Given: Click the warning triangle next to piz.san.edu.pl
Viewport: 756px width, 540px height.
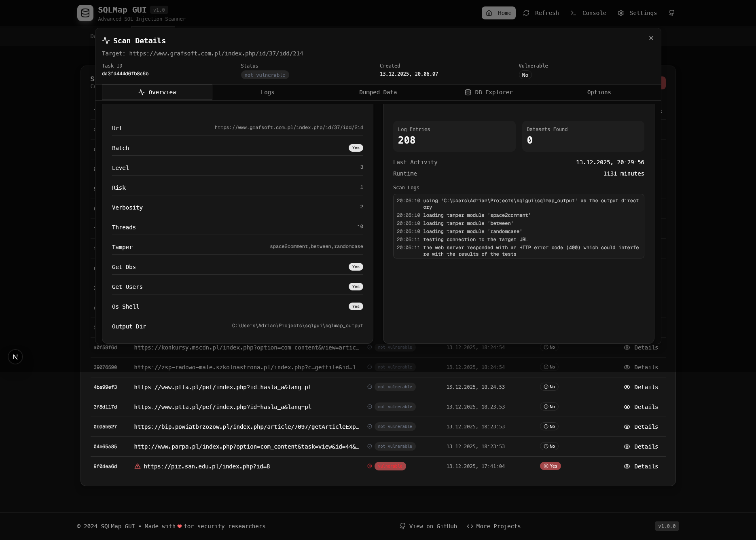Looking at the screenshot, I should pos(138,466).
